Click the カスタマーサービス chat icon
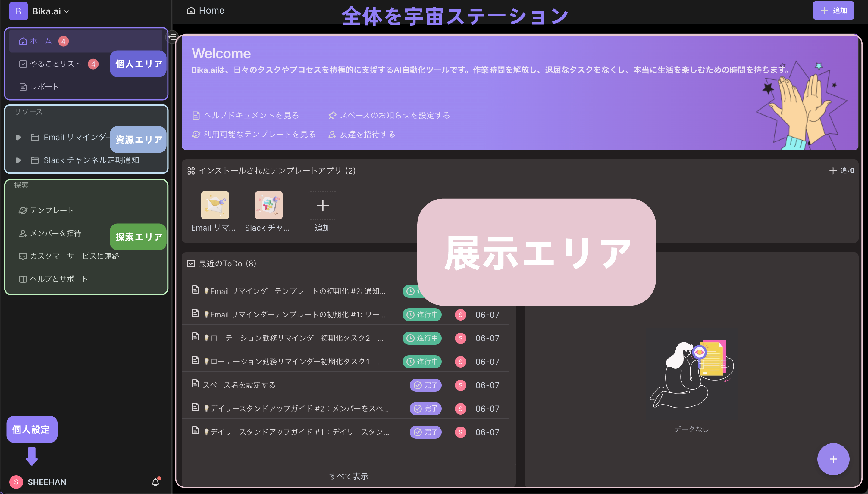 (23, 256)
